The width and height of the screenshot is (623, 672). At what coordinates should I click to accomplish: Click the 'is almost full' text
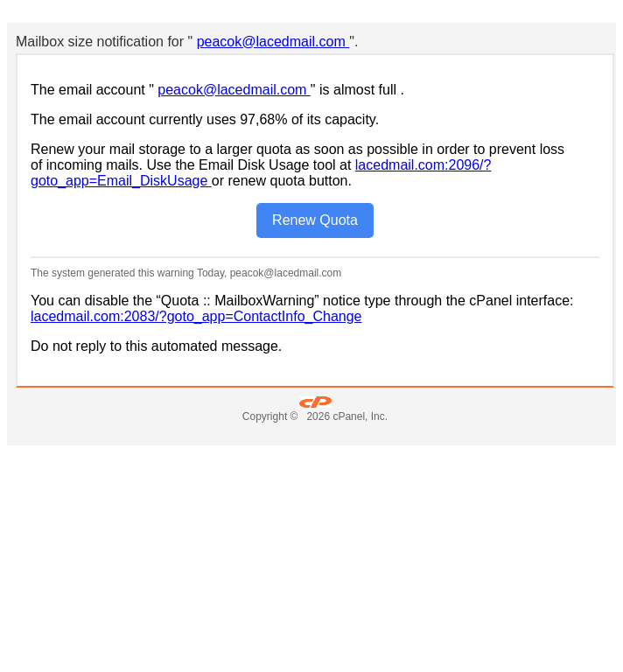358,89
